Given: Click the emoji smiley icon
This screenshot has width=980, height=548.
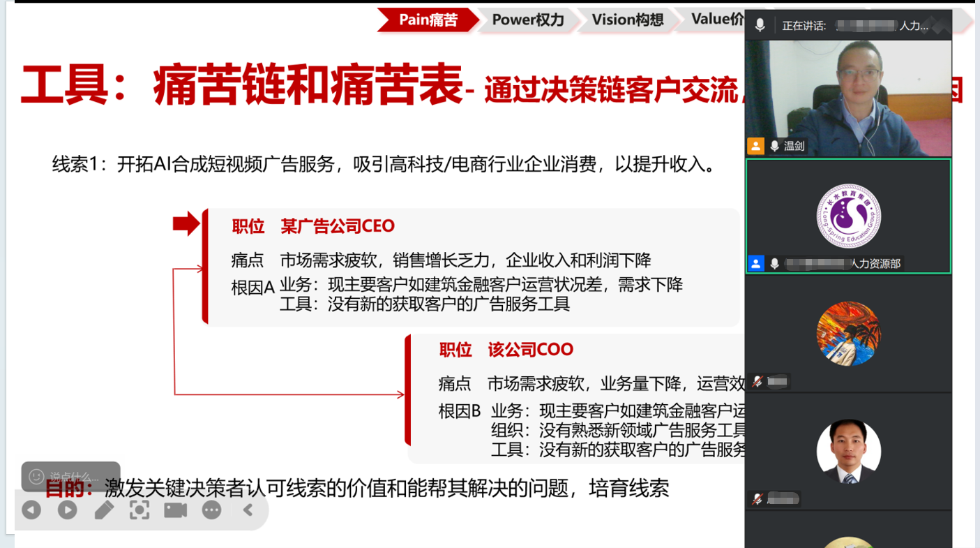Looking at the screenshot, I should point(36,476).
